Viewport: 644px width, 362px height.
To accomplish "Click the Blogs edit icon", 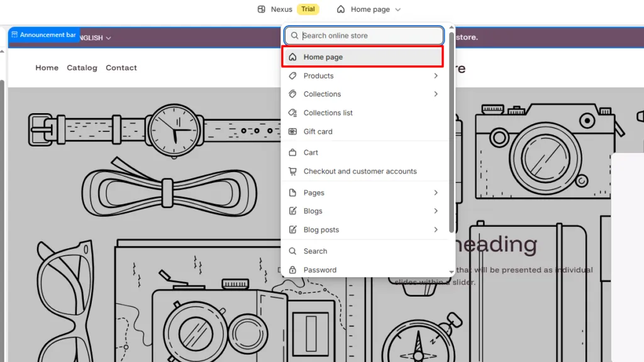I will 292,211.
